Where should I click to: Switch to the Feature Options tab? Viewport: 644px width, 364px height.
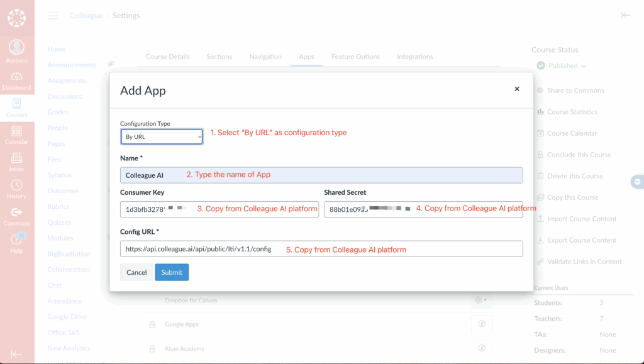(355, 57)
